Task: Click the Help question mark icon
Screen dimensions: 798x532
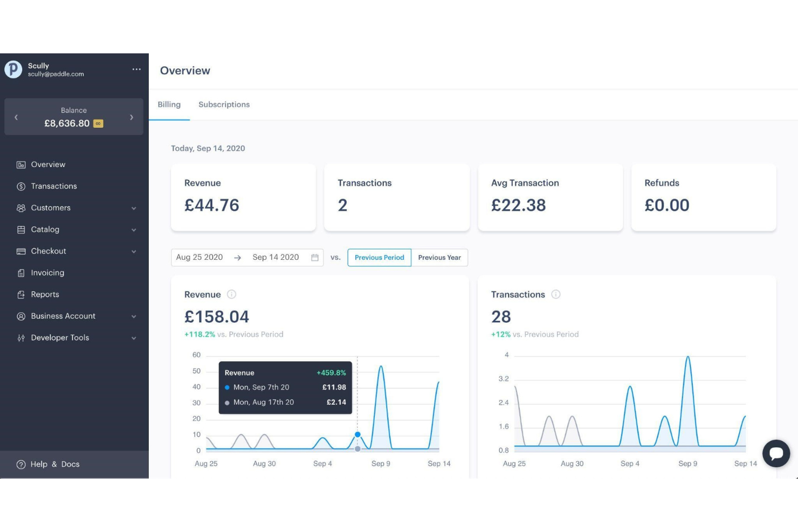Action: coord(21,465)
